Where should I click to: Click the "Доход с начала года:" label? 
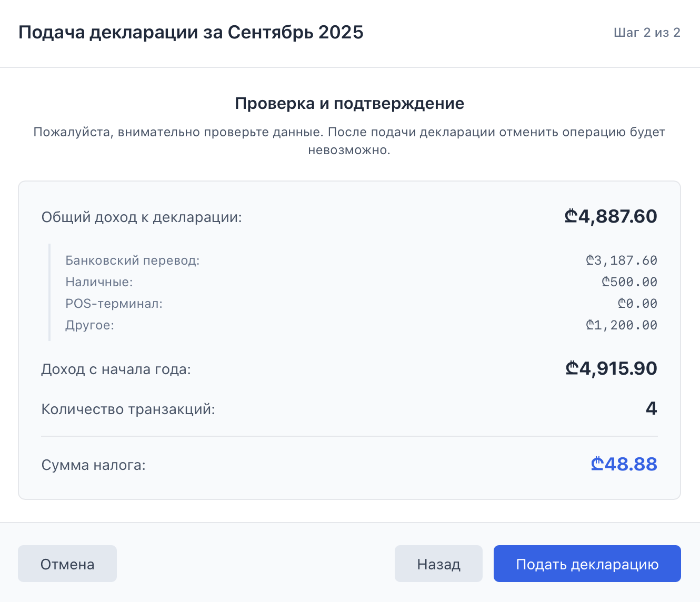click(x=116, y=369)
